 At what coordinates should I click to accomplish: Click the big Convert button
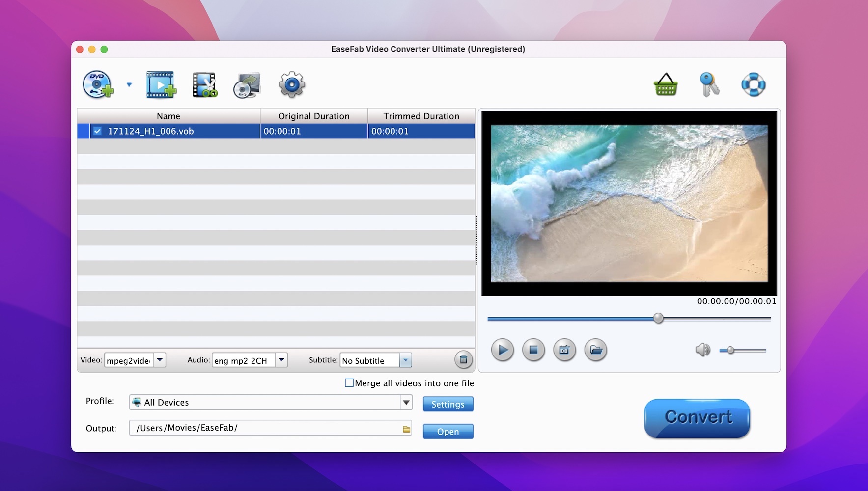tap(697, 418)
